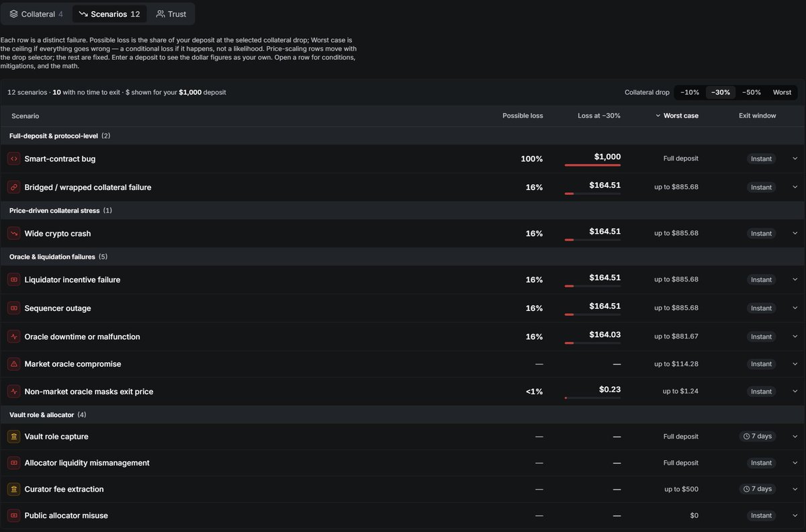Click the $164.03 loss value for Oracle downtime
The image size is (806, 532).
605,334
